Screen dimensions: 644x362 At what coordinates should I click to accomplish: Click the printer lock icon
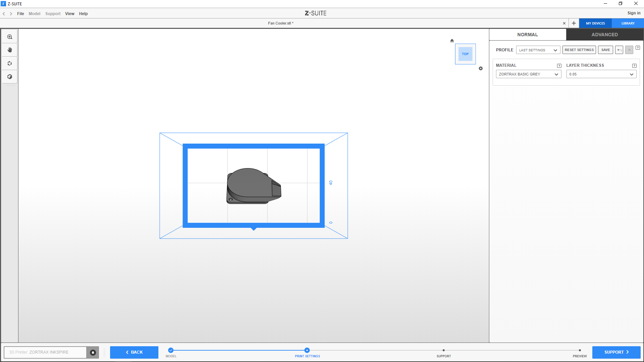[93, 352]
